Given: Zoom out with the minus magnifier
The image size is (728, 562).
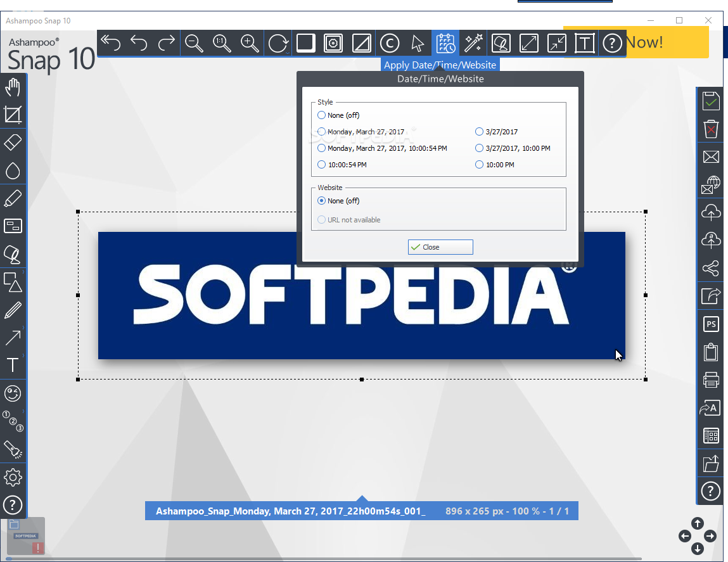Looking at the screenshot, I should 194,43.
